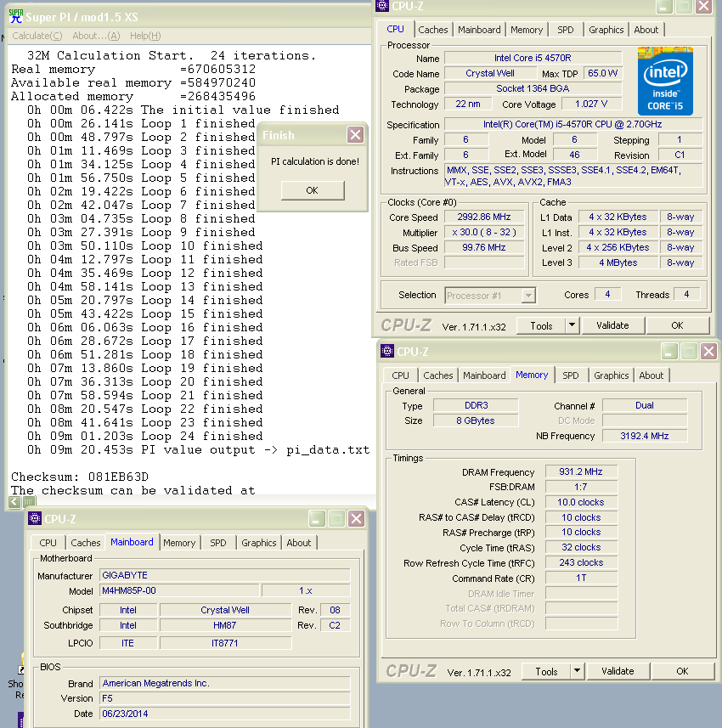
Task: Close the Finish dialog with X
Action: click(356, 135)
